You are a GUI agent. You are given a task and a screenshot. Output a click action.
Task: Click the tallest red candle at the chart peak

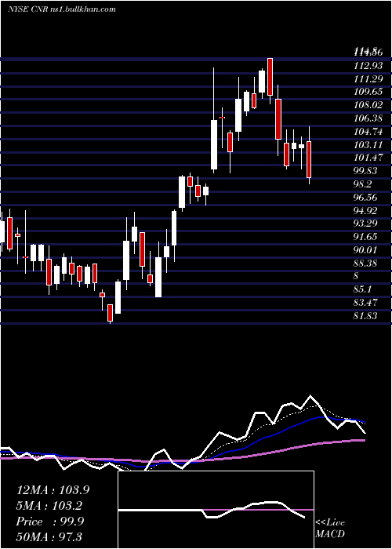coord(270,77)
